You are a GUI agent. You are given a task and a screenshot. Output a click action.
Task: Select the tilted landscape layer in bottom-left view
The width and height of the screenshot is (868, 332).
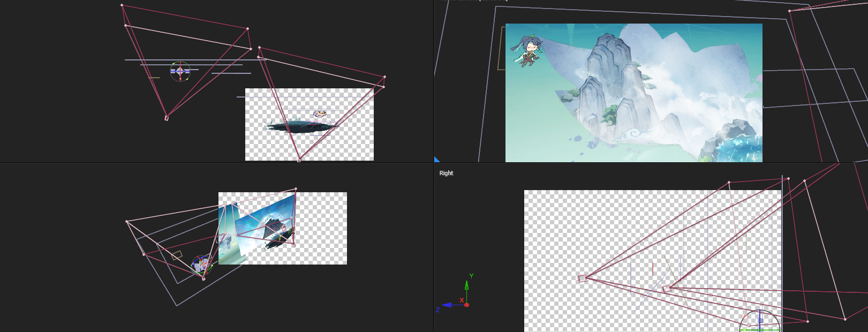click(265, 226)
